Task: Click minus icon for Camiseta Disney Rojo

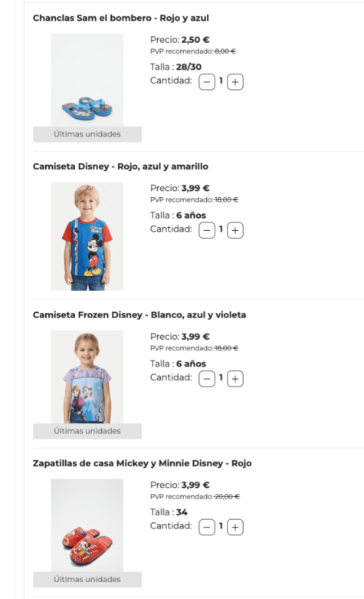Action: [207, 230]
